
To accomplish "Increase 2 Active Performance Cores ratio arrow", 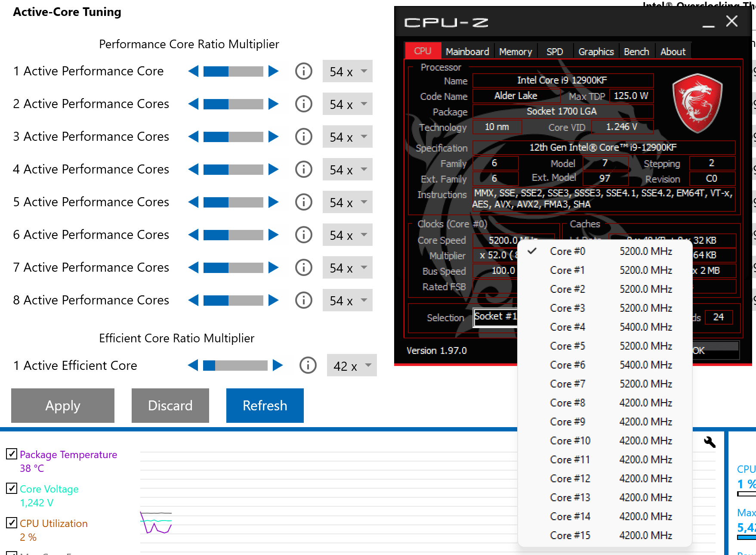I will click(x=274, y=104).
